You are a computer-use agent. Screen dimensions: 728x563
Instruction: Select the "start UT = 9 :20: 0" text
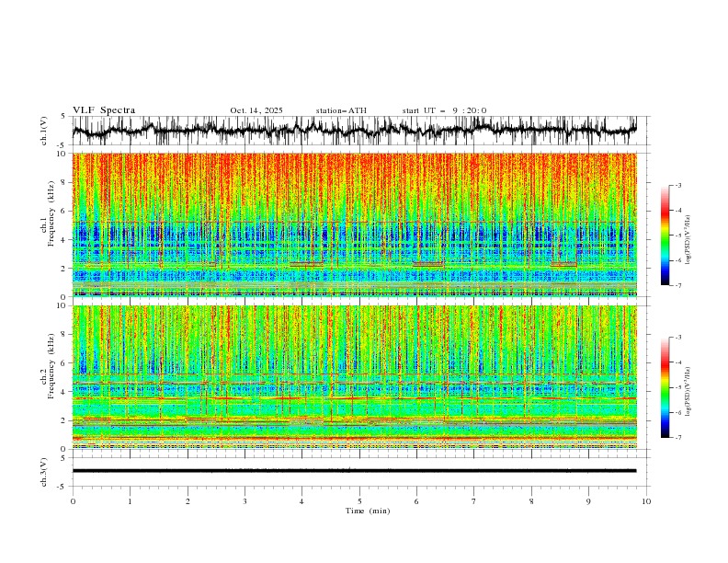point(444,110)
